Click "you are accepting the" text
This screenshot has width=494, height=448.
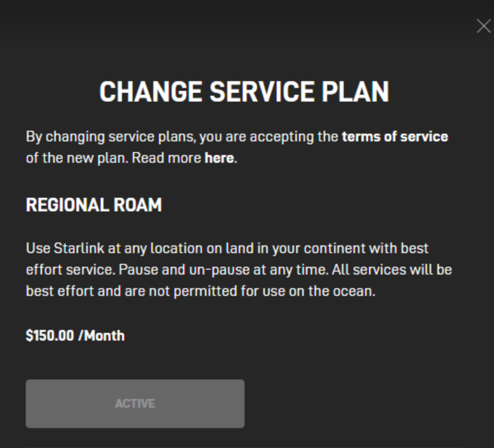[269, 137]
